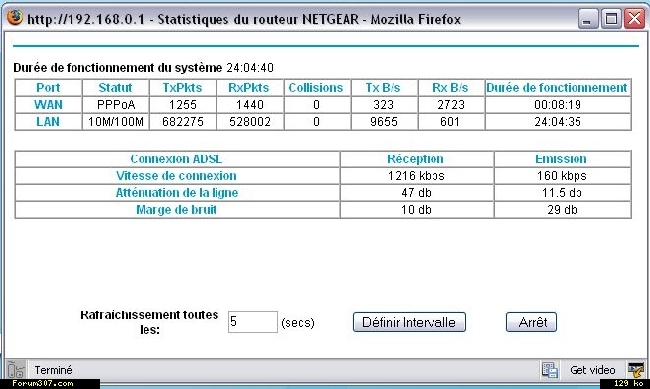Image resolution: width=650 pixels, height=389 pixels.
Task: Stop refreshing with the Arrêt button
Action: (x=531, y=322)
